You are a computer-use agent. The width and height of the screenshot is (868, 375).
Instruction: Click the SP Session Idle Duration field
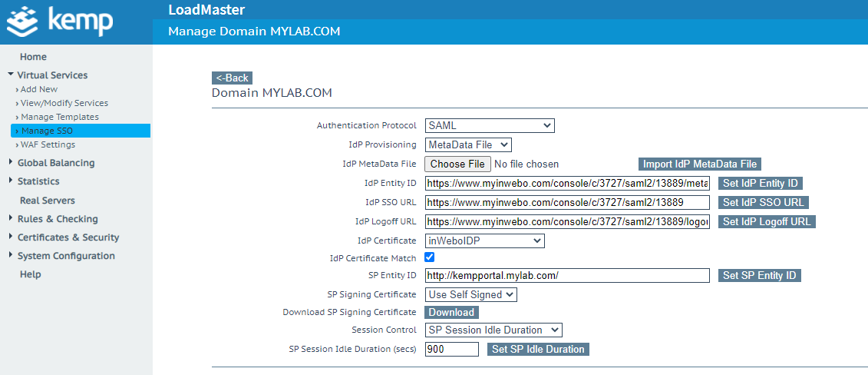tap(451, 349)
